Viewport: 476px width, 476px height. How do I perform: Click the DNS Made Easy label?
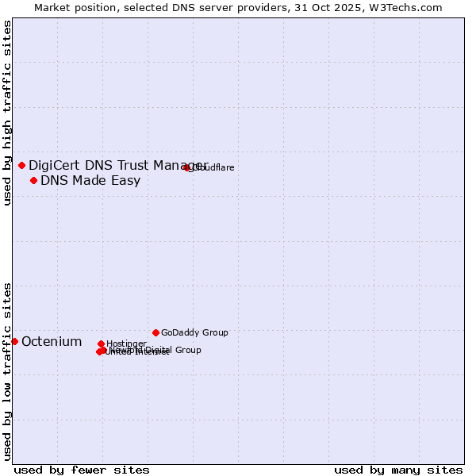point(90,180)
